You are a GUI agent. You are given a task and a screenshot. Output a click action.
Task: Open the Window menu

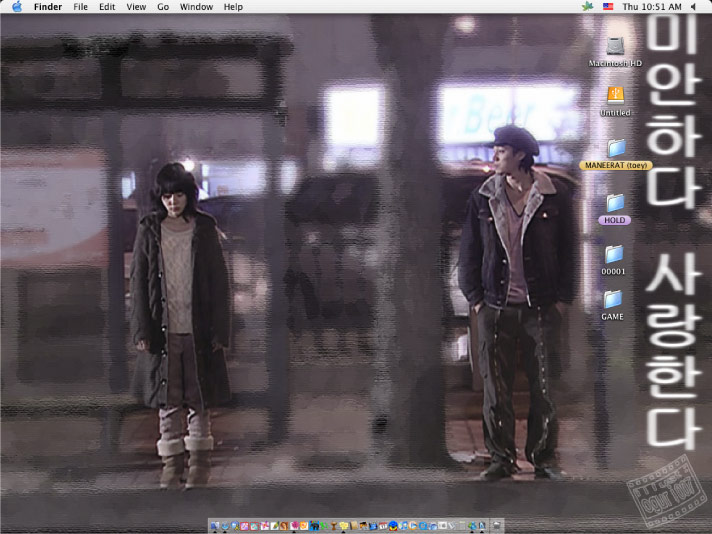coord(196,7)
